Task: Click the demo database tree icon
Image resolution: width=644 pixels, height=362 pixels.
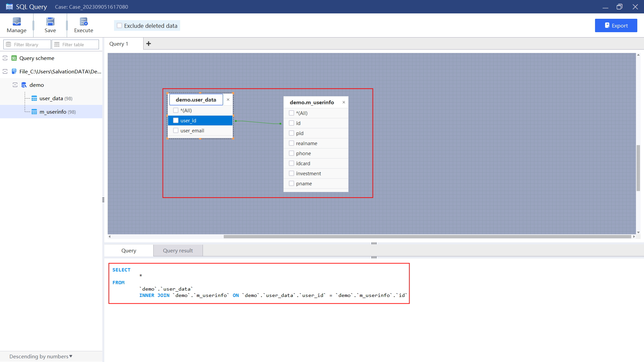Action: (23, 85)
